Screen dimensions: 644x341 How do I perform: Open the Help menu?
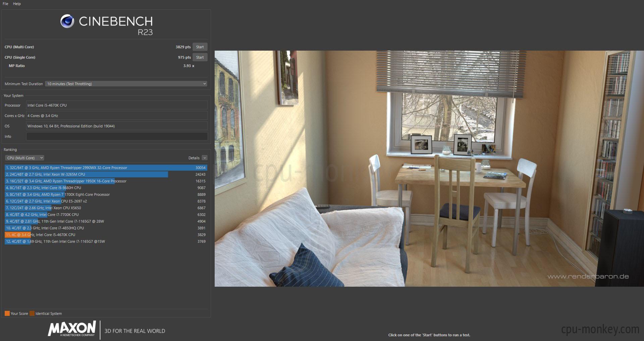(17, 4)
